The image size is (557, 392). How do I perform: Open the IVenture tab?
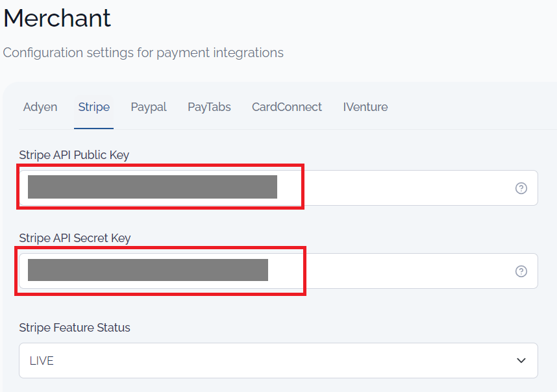[365, 107]
